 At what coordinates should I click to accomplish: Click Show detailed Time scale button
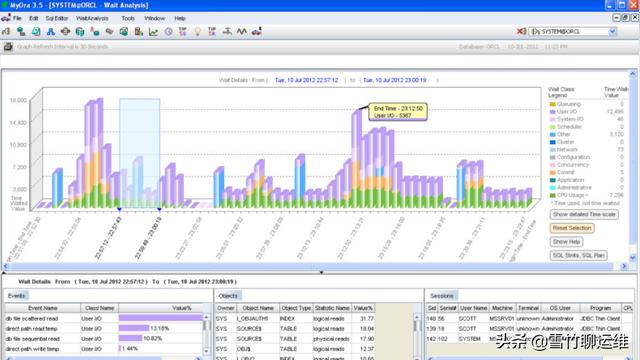[584, 214]
